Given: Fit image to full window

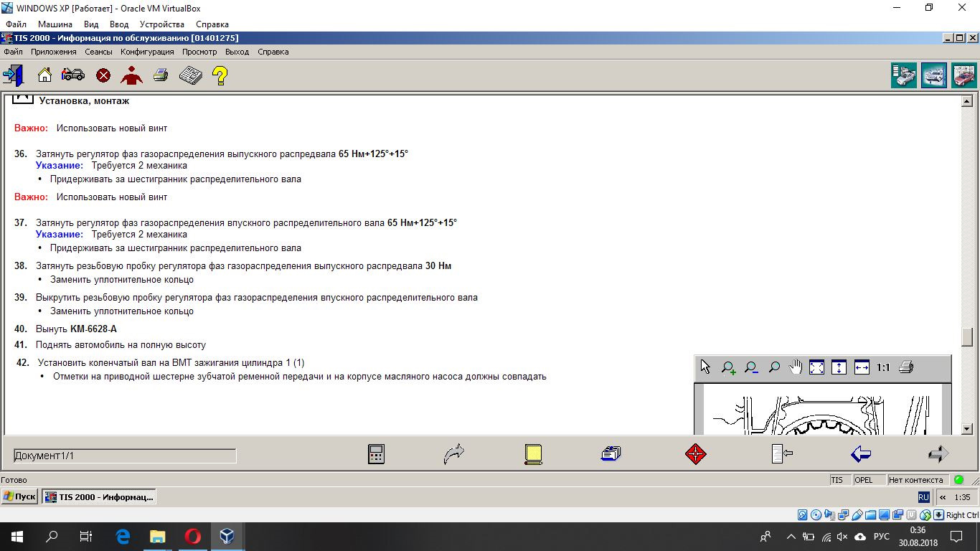Looking at the screenshot, I should 817,367.
